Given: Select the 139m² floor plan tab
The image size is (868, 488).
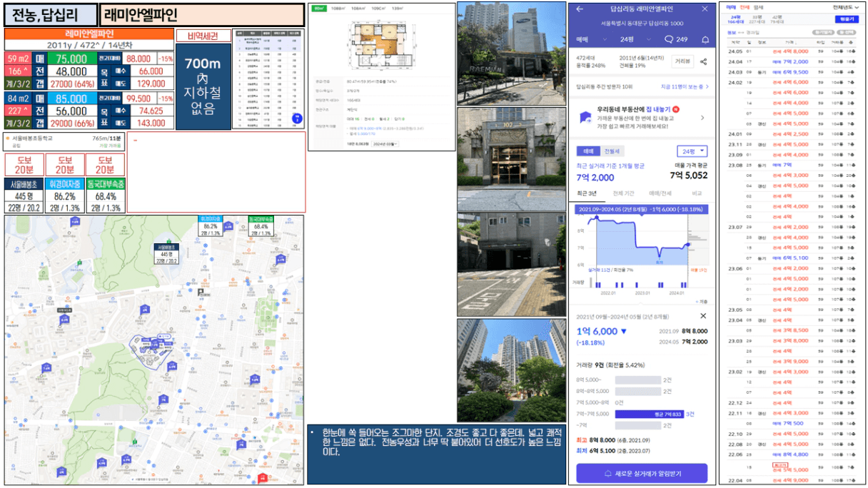Looking at the screenshot, I should [397, 9].
